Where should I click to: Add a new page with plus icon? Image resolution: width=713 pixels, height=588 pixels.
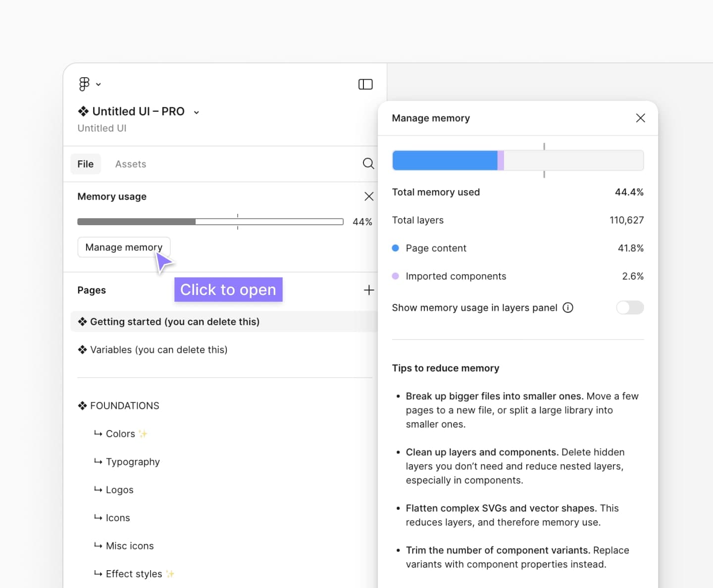coord(369,290)
